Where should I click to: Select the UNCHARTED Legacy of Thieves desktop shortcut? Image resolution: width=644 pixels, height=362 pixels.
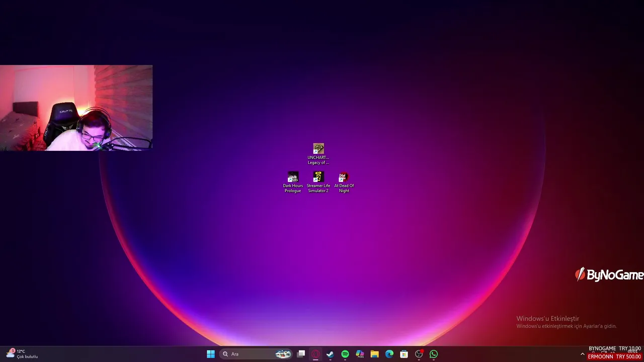coord(318,154)
